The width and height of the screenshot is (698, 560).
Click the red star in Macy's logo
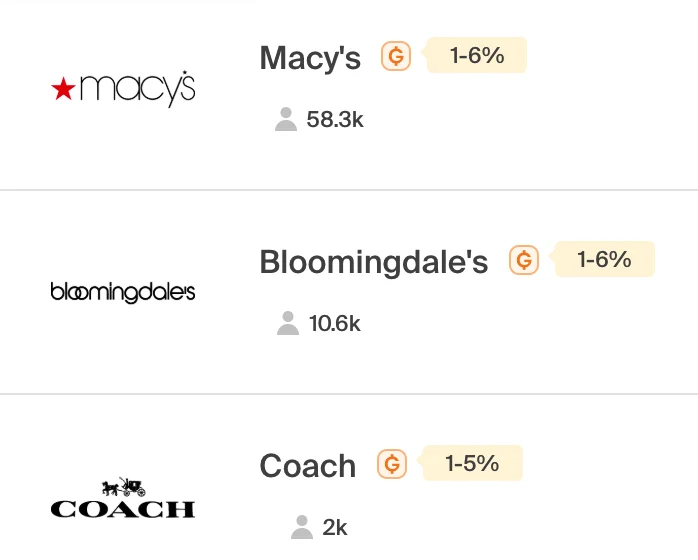(63, 88)
